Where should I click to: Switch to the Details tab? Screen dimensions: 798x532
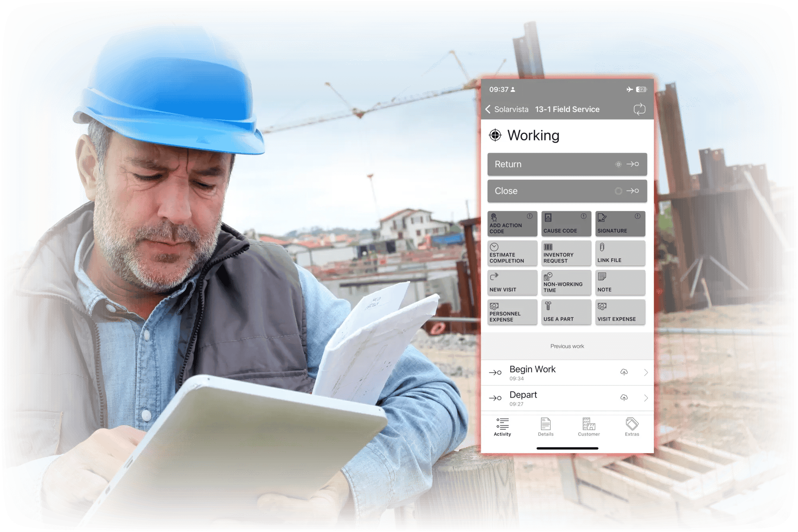click(545, 428)
